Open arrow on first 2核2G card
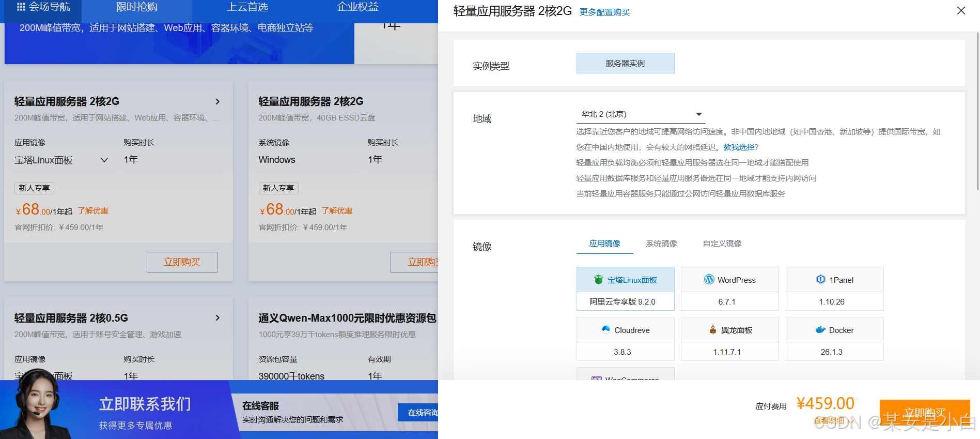The width and height of the screenshot is (980, 439). click(217, 102)
